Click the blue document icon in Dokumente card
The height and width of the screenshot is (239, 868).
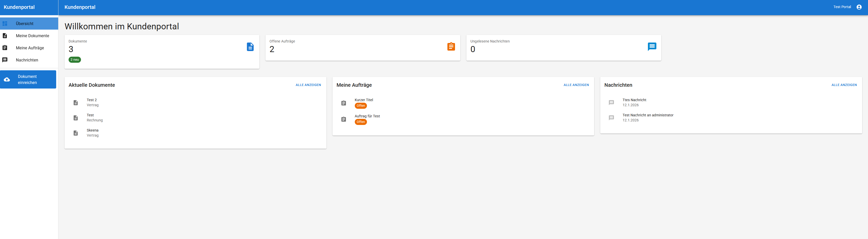250,47
